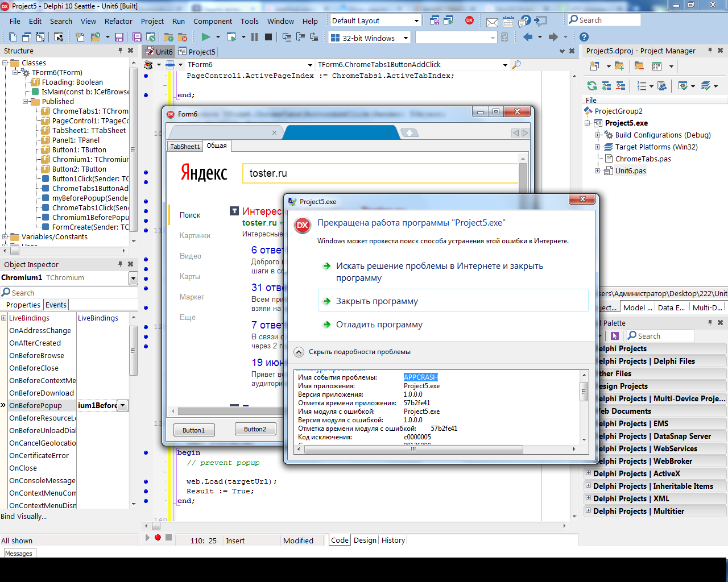Toggle the Object Inspector panel pin
The width and height of the screenshot is (728, 582).
pyautogui.click(x=120, y=264)
